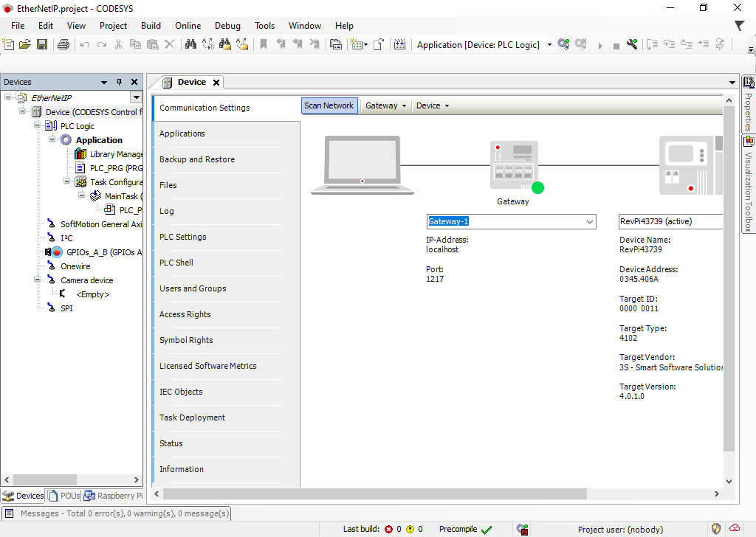Close the Device editor tab
Viewport: 756px width, 537px height.
[216, 82]
